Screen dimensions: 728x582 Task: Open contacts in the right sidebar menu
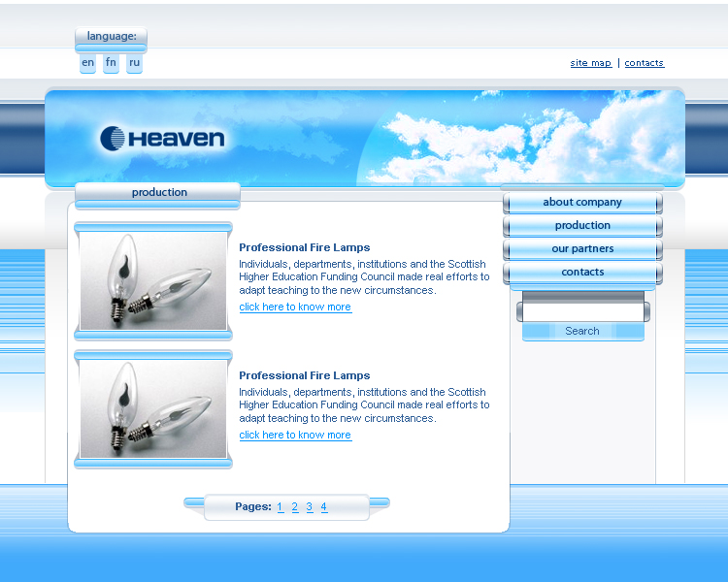pyautogui.click(x=582, y=272)
